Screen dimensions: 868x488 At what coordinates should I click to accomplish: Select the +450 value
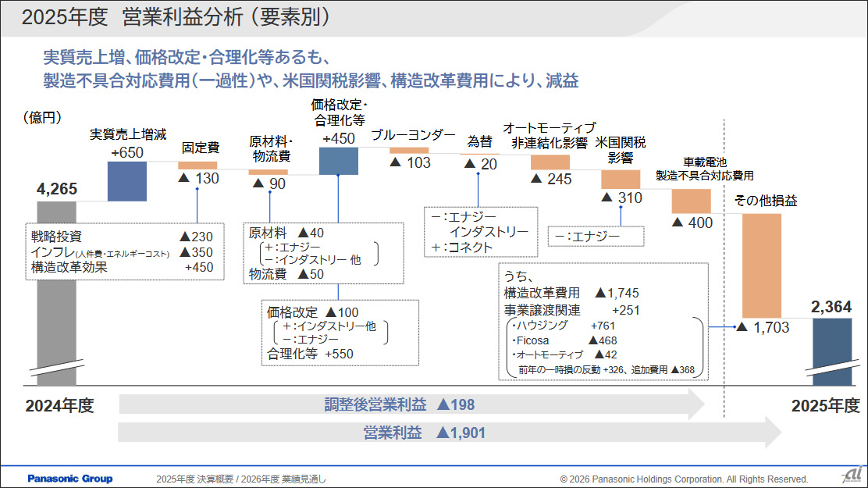tap(338, 138)
